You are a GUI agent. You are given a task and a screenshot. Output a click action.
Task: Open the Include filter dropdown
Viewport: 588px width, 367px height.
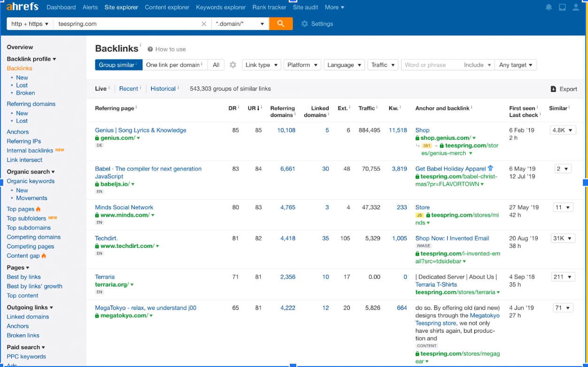tap(478, 65)
